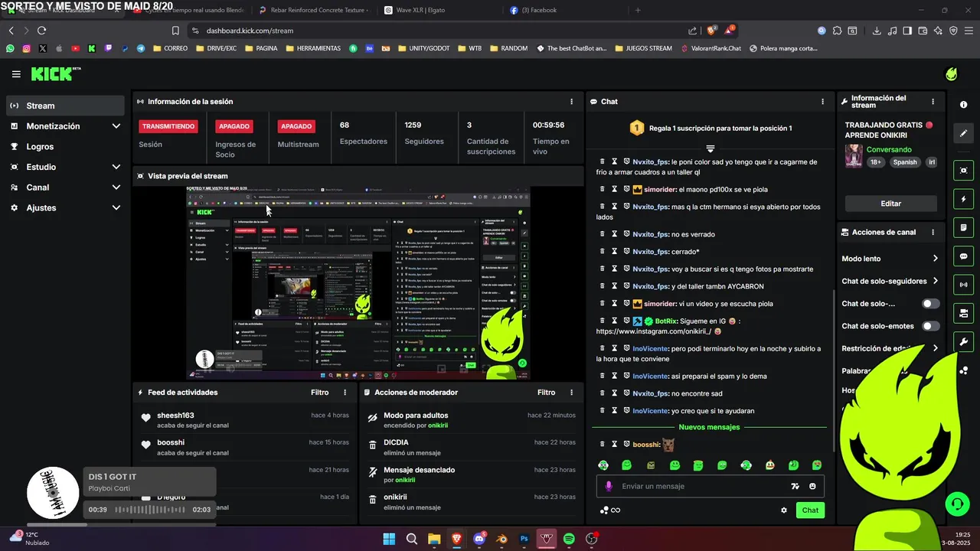The image size is (980, 551).
Task: Reload the page
Action: click(41, 31)
